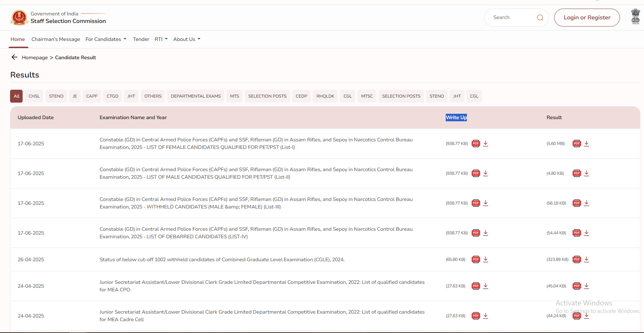Select the CHSL filter tab

pos(34,96)
